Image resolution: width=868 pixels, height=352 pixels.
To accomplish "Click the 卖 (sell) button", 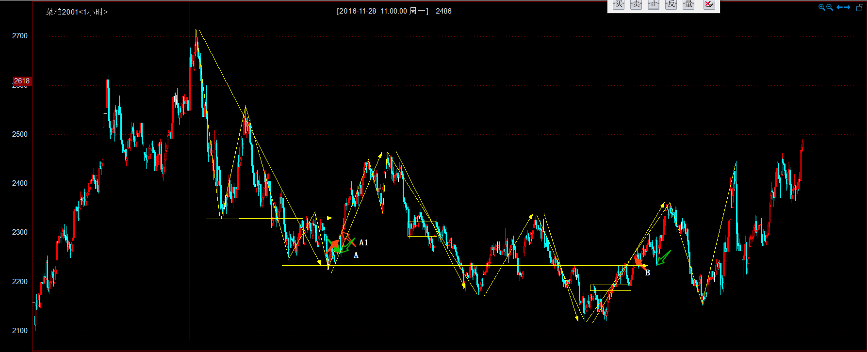I will click(636, 4).
